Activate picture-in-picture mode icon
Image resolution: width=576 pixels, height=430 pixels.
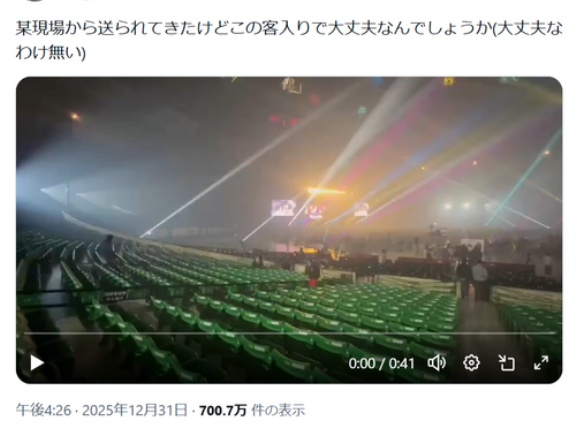pyautogui.click(x=506, y=363)
